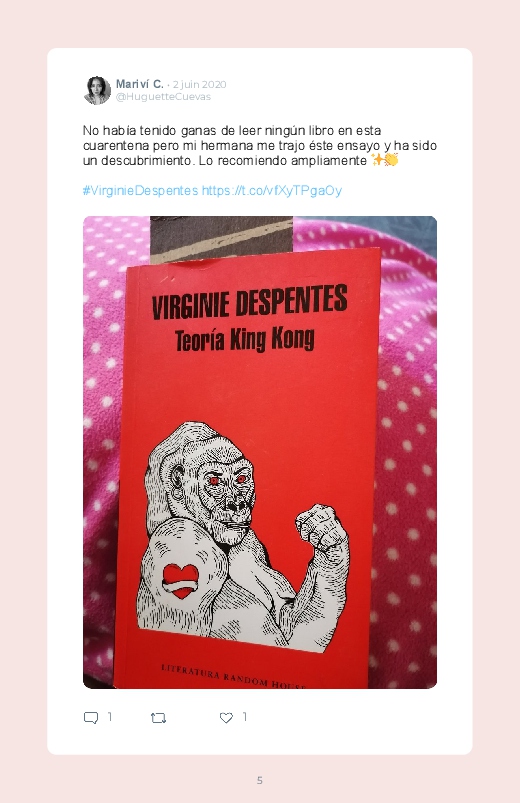
Task: Click the red heart tattoo drawing
Action: pos(180,581)
